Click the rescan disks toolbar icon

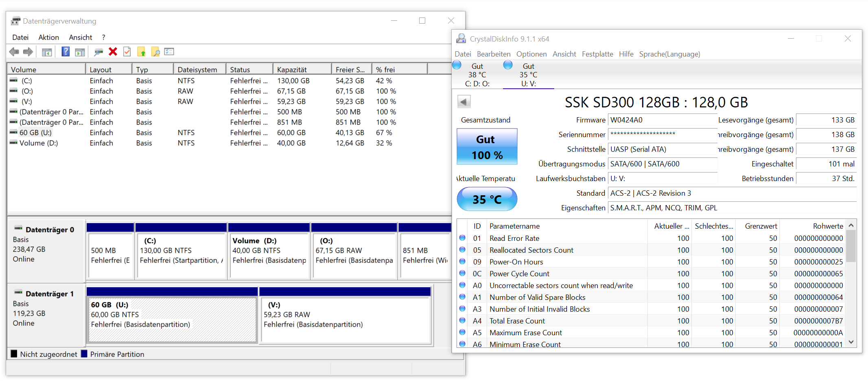[x=98, y=52]
